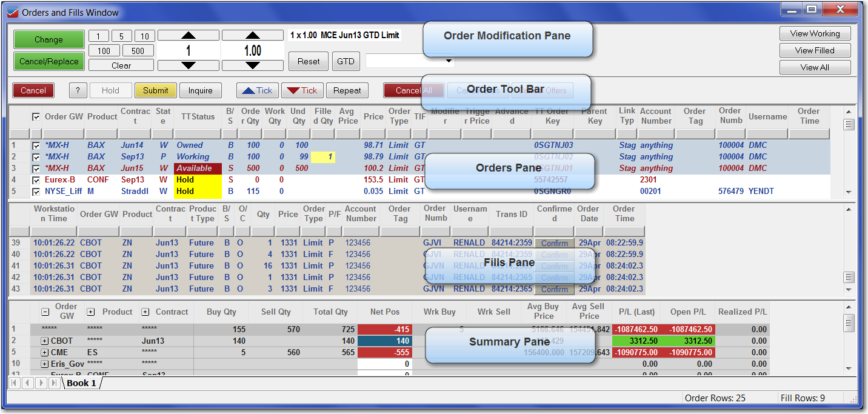The height and width of the screenshot is (414, 868).
Task: Toggle the select-all checkbox in Orders header
Action: (x=36, y=116)
